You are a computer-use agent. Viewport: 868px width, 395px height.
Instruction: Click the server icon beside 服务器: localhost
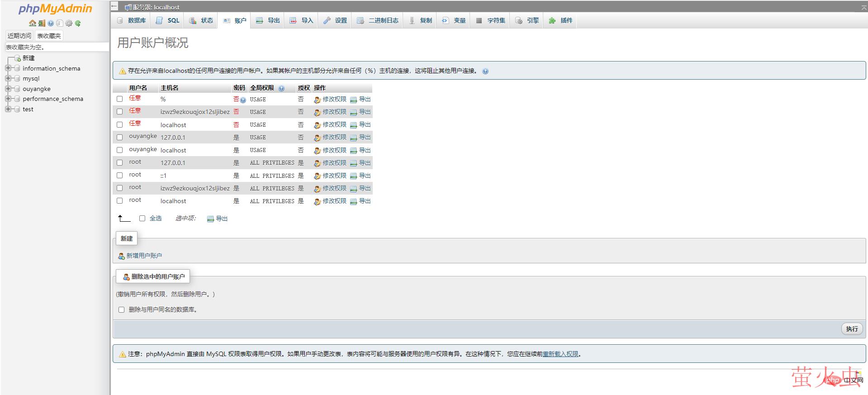128,7
